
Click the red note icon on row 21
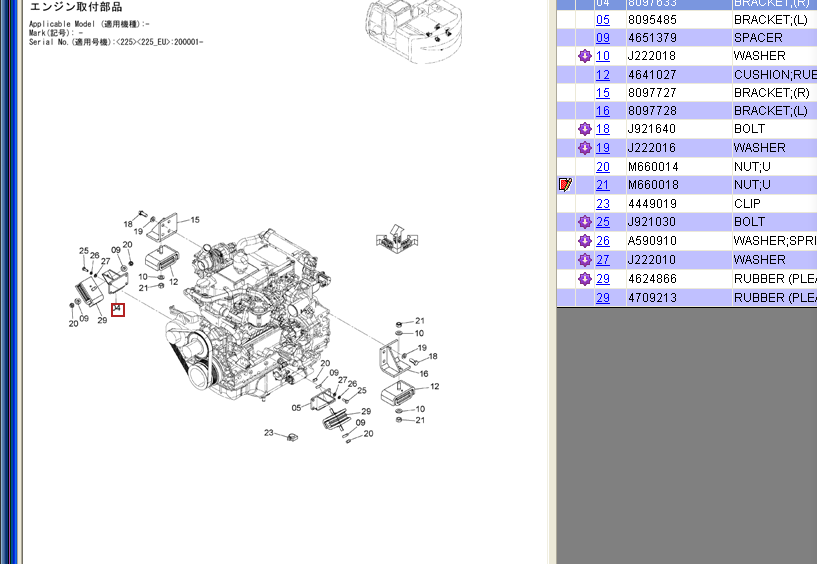565,185
